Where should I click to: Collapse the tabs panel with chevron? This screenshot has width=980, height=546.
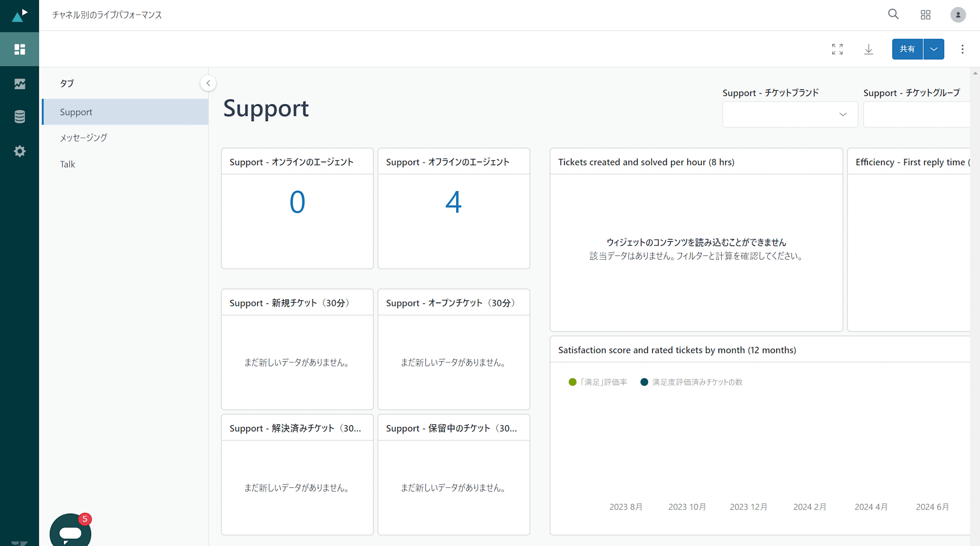click(x=208, y=83)
